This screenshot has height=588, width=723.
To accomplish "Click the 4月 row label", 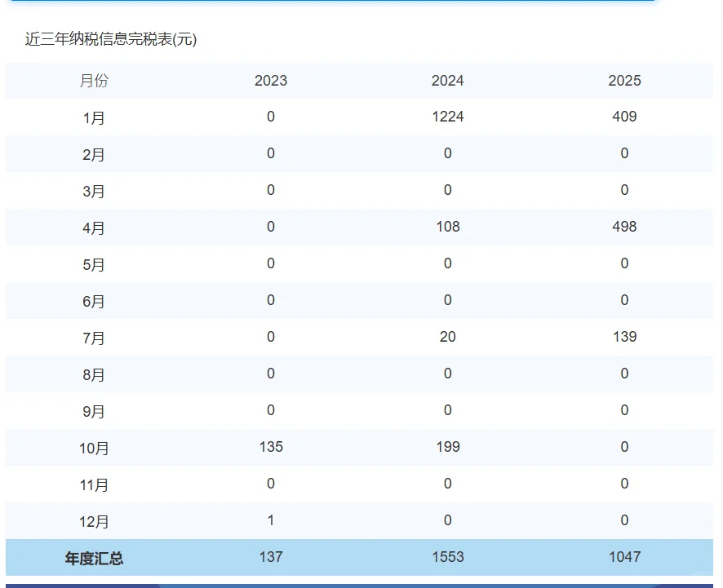I will click(x=93, y=227).
